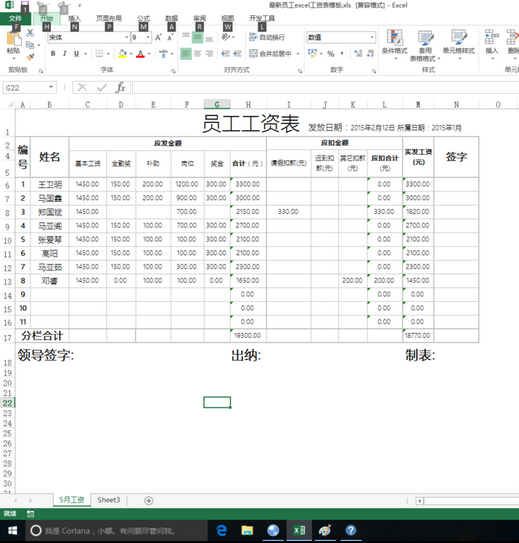
Task: Open 合并后居中 dropdown arrow
Action: click(x=298, y=54)
